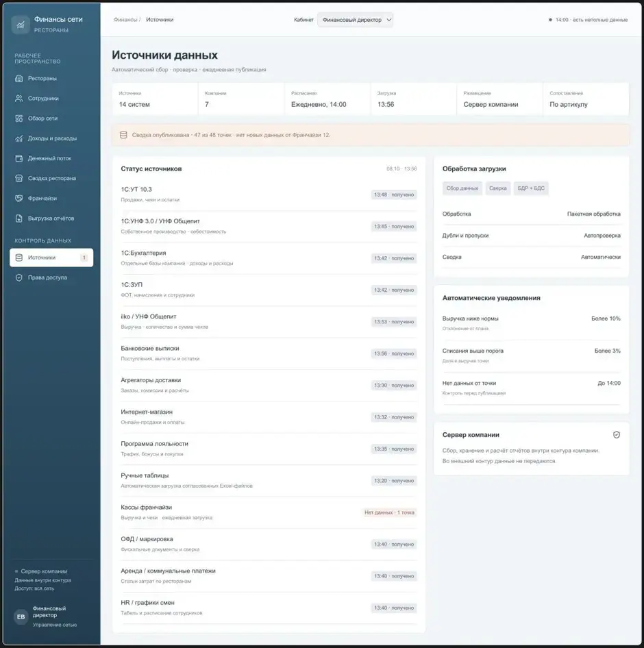Image resolution: width=644 pixels, height=648 pixels.
Task: Click the Источники notification badge 1
Action: (84, 258)
